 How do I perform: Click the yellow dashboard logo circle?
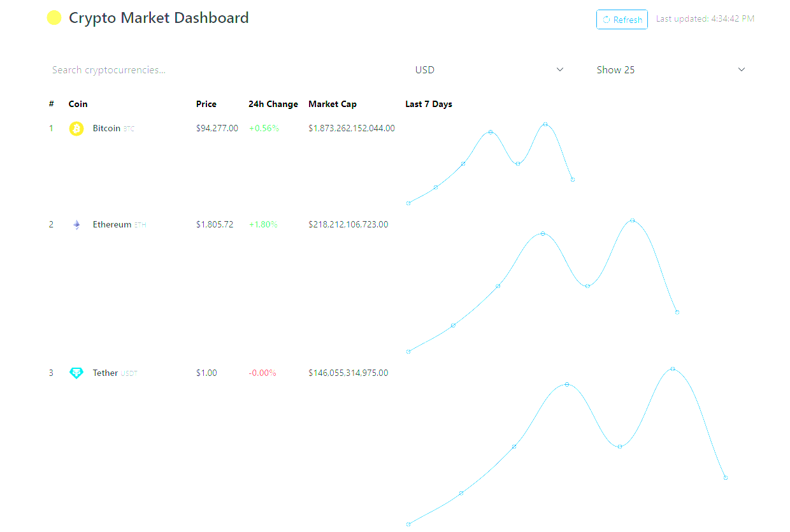tap(54, 17)
